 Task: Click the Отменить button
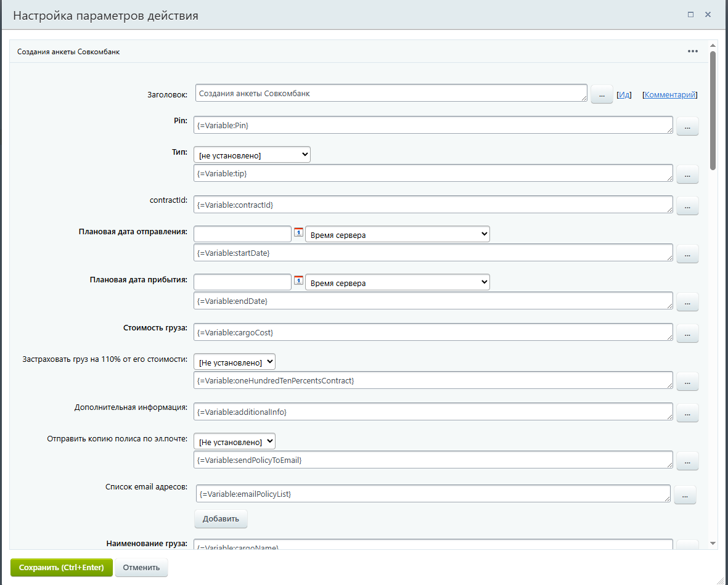click(141, 568)
